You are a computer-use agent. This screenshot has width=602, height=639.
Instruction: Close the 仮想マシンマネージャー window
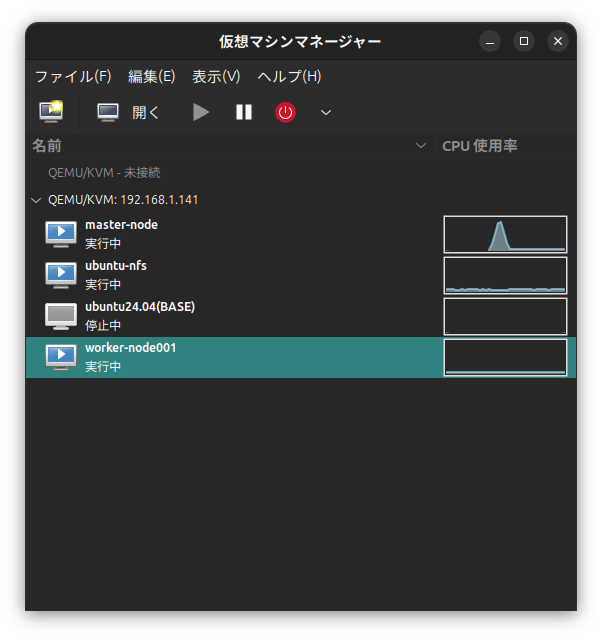[x=558, y=41]
